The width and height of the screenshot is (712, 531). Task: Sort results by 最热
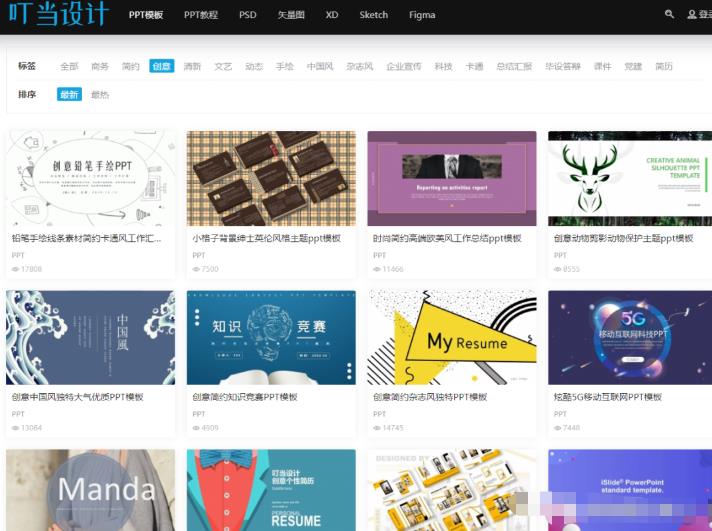(x=100, y=95)
